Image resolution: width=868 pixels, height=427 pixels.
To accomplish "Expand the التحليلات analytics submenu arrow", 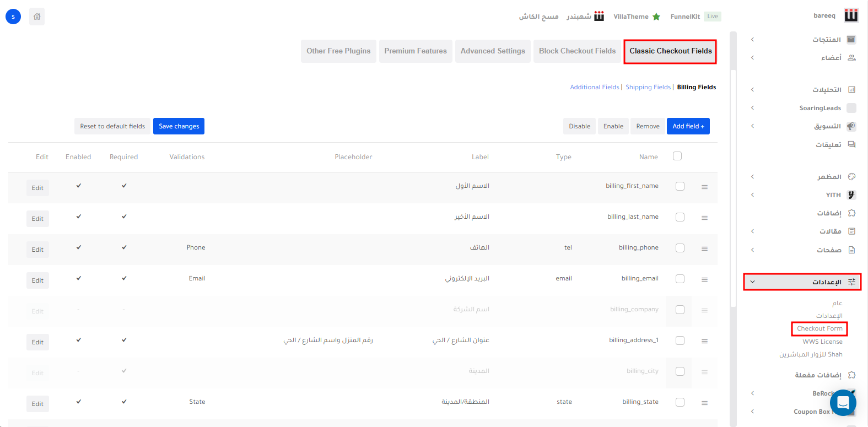I will coord(752,90).
